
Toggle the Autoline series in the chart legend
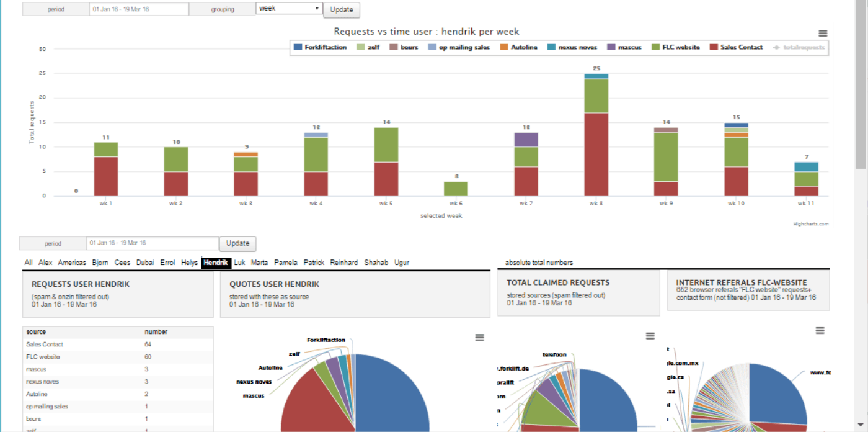point(518,47)
